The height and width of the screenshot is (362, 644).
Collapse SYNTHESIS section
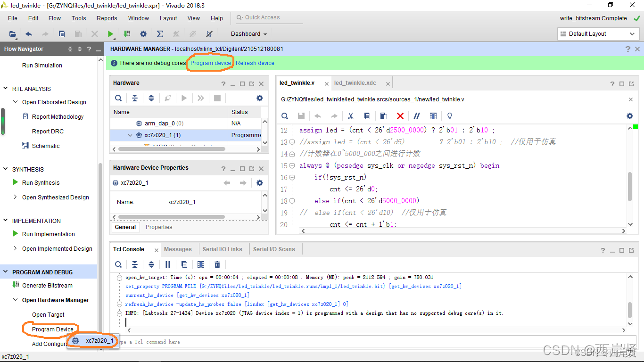tap(6, 169)
